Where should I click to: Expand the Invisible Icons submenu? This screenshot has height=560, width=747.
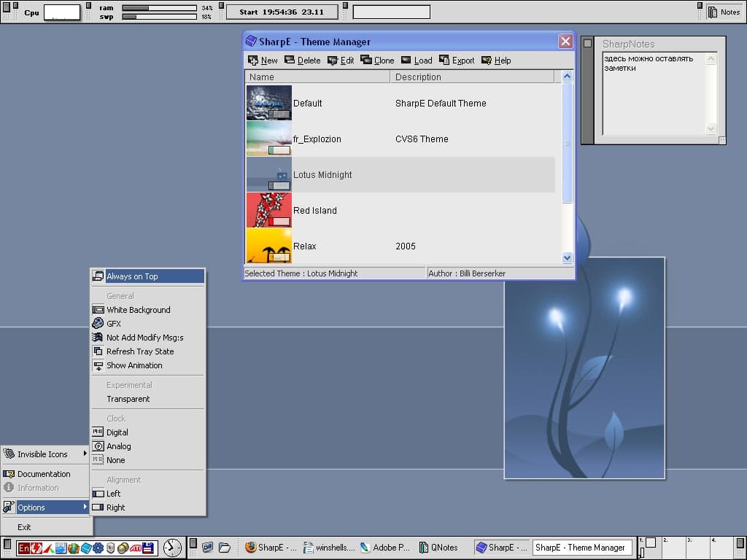(45, 454)
